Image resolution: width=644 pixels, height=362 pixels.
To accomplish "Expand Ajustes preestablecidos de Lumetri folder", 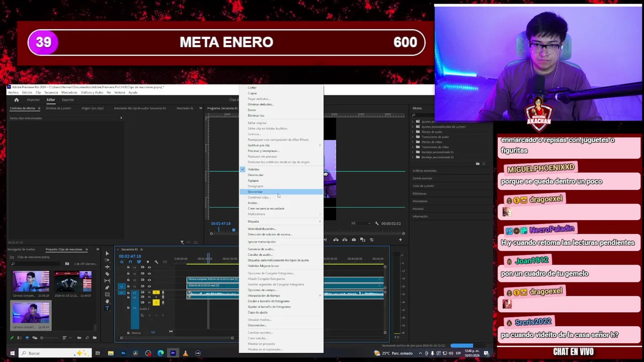I will click(413, 127).
